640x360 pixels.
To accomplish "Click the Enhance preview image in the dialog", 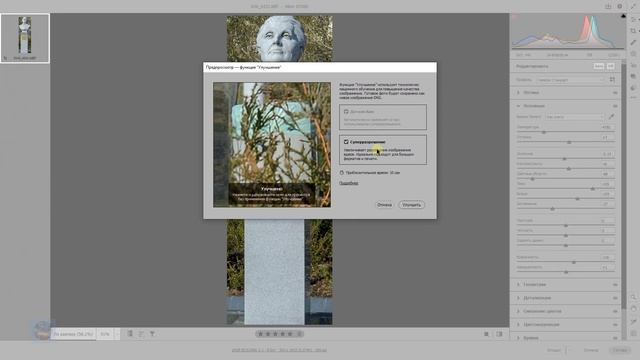I will click(x=272, y=144).
